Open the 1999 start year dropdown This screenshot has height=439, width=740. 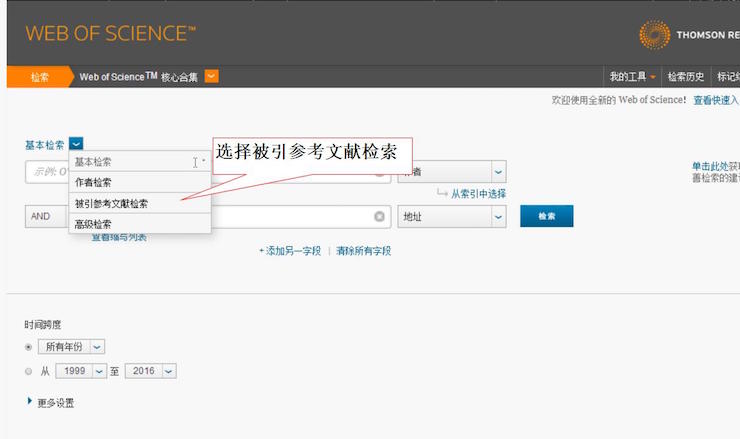(x=81, y=371)
